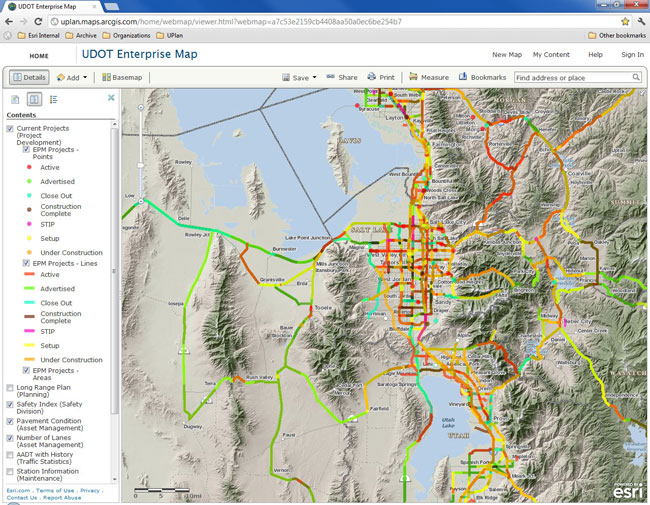Click zoom out at bottom of zoom slider
Screen dimensions: 650x505
141,201
